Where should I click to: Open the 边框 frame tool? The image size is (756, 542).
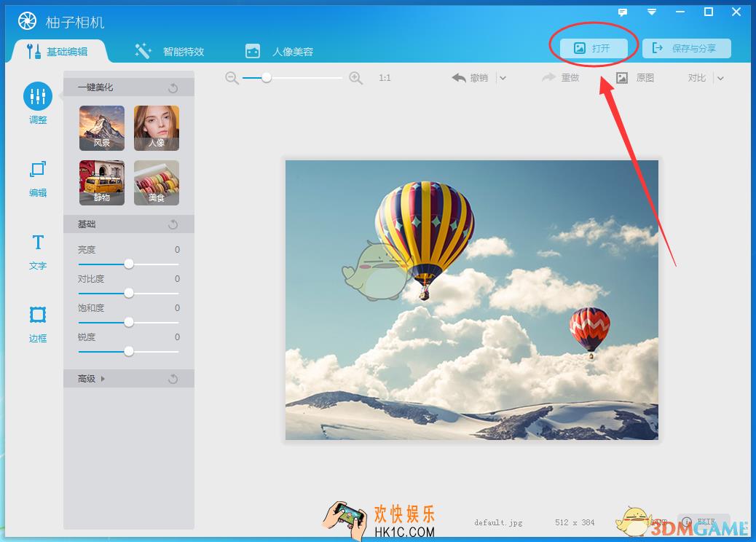[x=38, y=315]
